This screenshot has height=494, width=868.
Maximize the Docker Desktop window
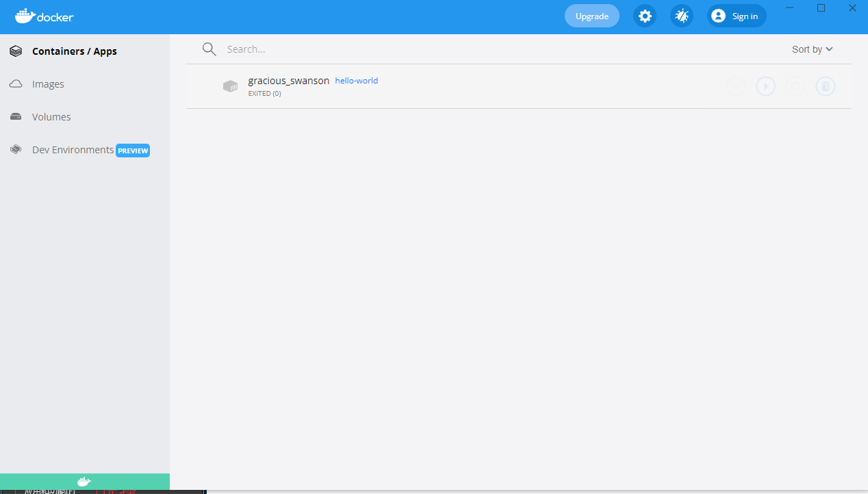click(x=821, y=8)
